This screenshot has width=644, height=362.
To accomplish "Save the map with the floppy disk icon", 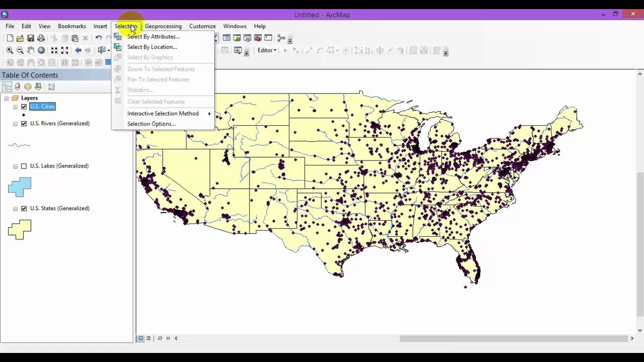I will [31, 38].
